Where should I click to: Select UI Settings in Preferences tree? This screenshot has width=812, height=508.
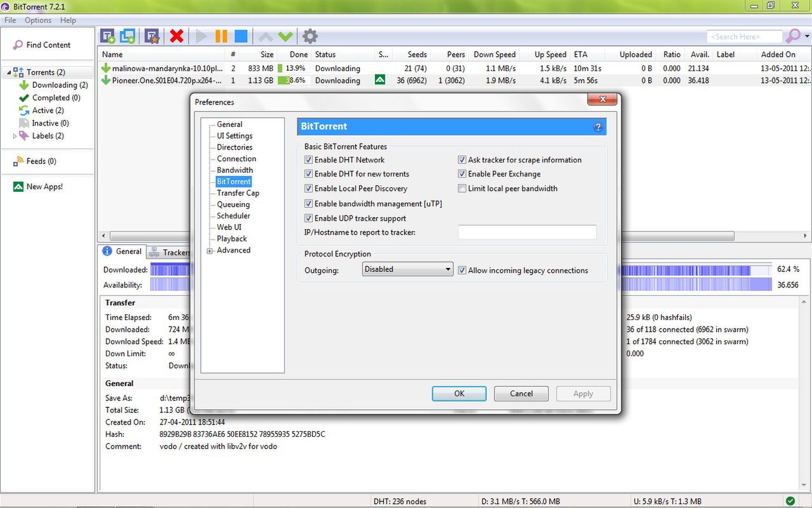tap(235, 136)
